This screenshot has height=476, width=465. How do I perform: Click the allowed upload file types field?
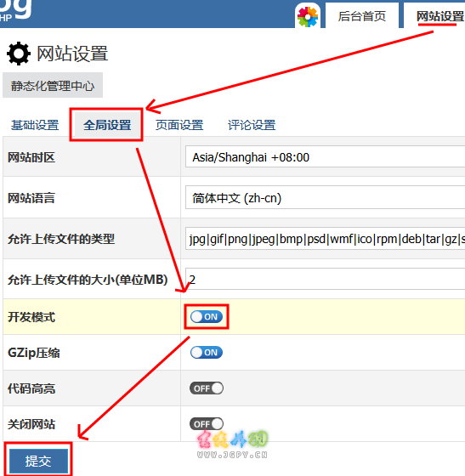click(325, 239)
